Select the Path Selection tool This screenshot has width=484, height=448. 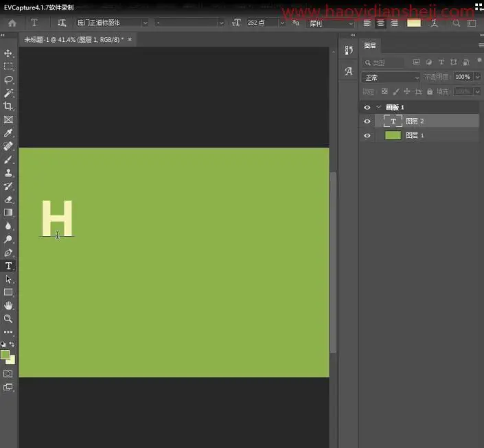pyautogui.click(x=8, y=279)
